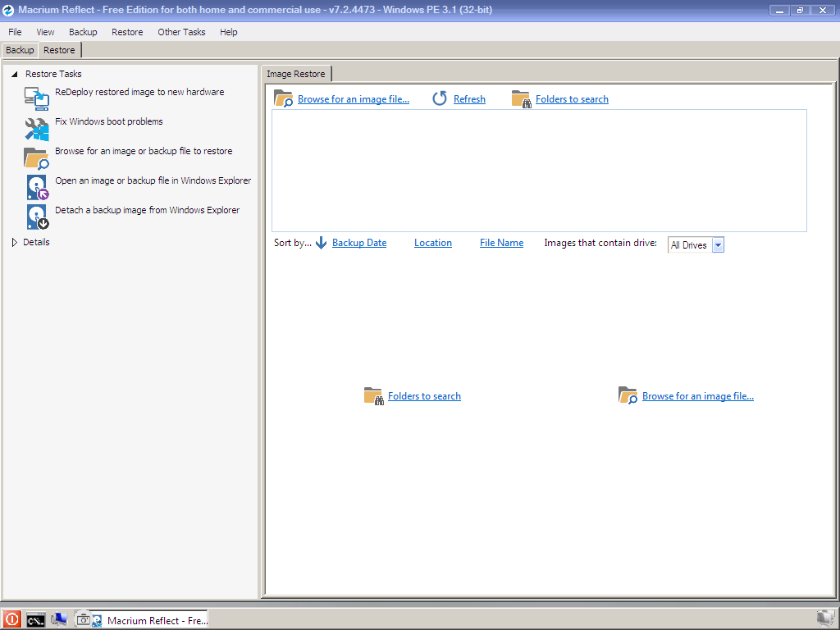Image resolution: width=840 pixels, height=630 pixels.
Task: Click the Detach backup image icon
Action: (x=38, y=217)
